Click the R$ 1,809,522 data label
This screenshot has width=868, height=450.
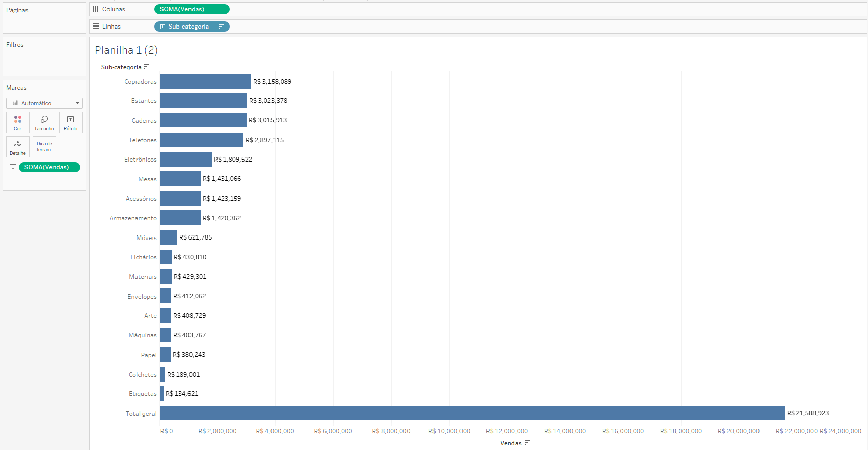[233, 160]
